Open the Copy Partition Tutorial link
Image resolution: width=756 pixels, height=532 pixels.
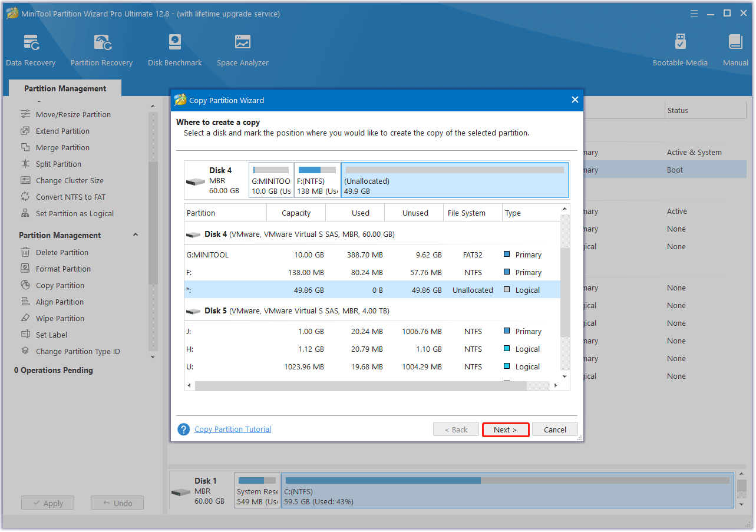(233, 429)
